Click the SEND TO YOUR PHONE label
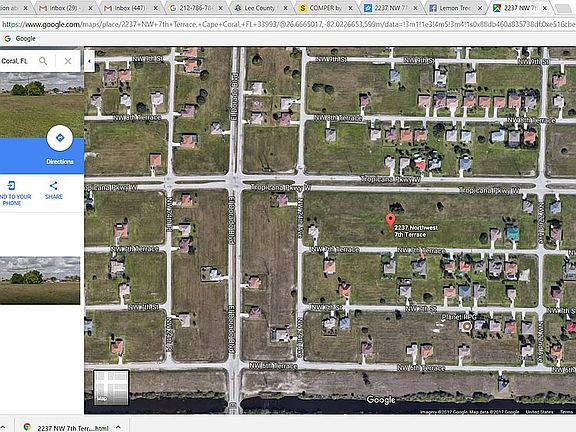This screenshot has height=432, width=576. (x=15, y=200)
